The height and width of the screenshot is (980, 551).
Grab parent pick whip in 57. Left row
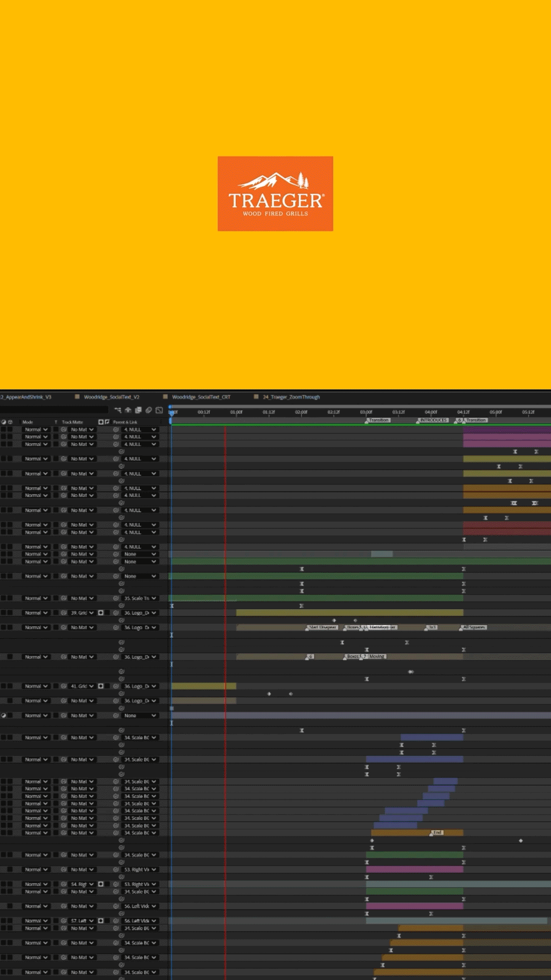click(116, 921)
